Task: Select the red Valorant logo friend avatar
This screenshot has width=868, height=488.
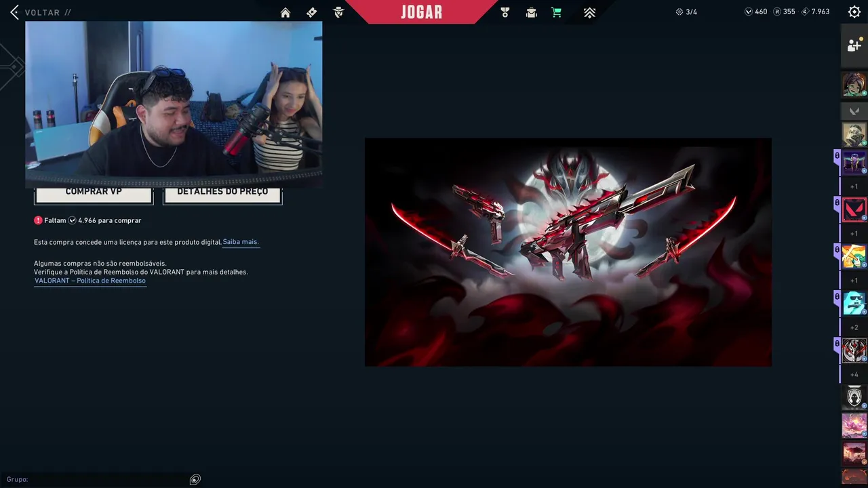Action: pos(854,209)
